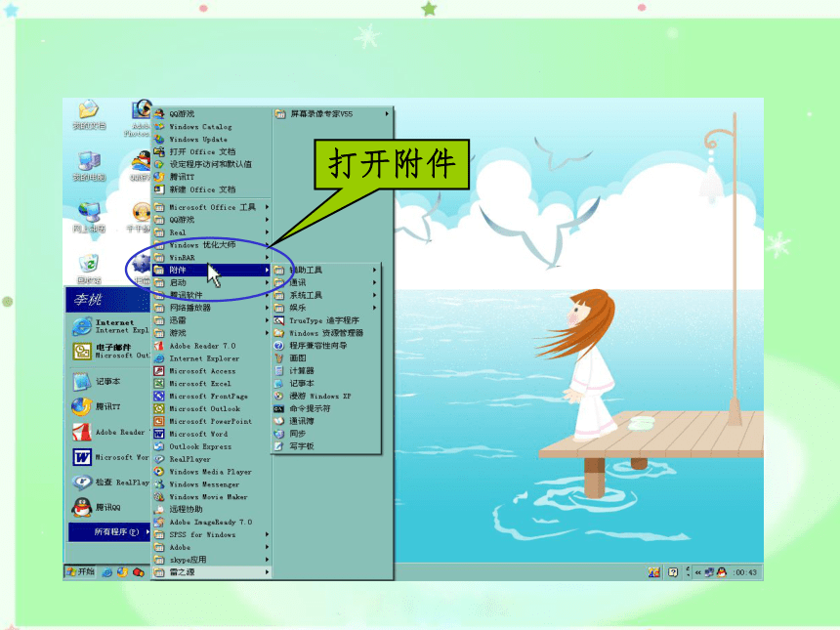The height and width of the screenshot is (630, 840).
Task: Open the Adobe program folder
Action: (x=212, y=548)
